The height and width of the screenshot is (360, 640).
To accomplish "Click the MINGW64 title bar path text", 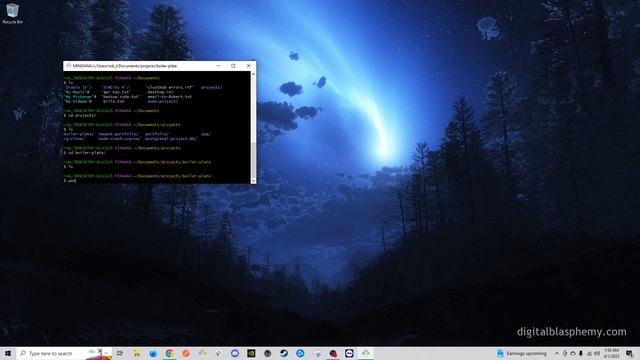I will [125, 66].
